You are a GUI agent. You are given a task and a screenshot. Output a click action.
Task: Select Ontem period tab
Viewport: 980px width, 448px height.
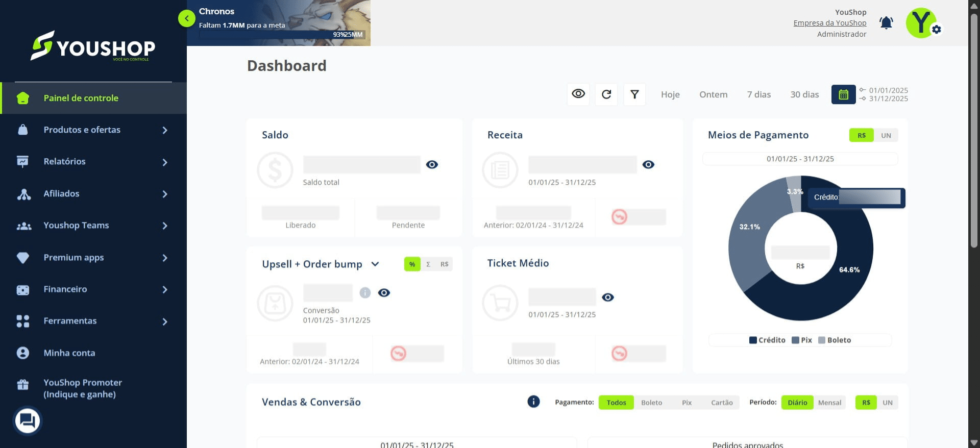click(713, 94)
